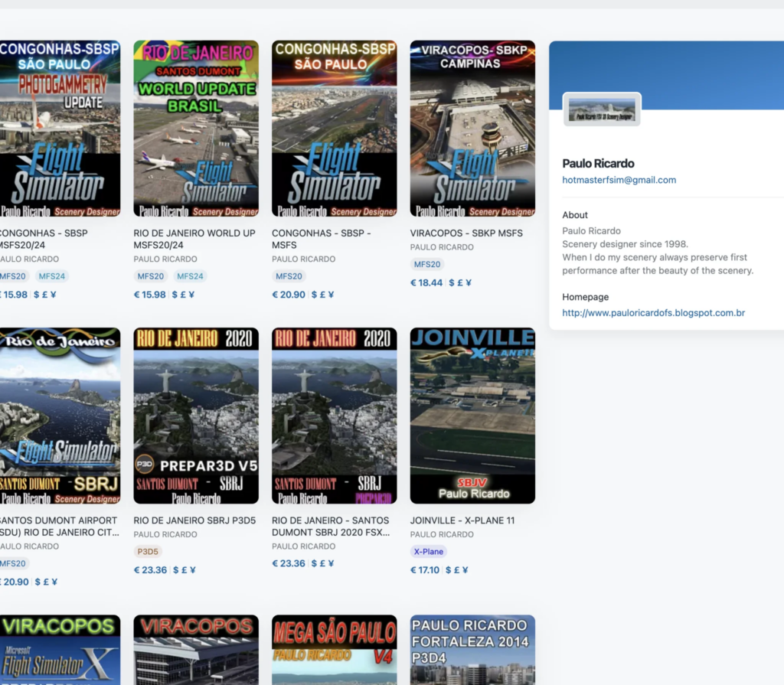Select the X-Plane platform tag

[429, 552]
